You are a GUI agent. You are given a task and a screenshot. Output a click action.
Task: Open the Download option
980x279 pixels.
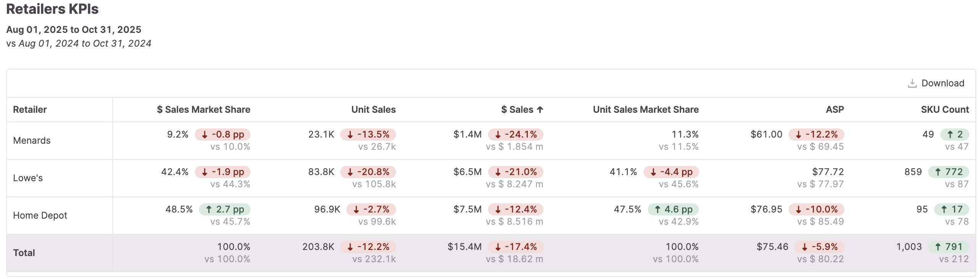coord(943,83)
